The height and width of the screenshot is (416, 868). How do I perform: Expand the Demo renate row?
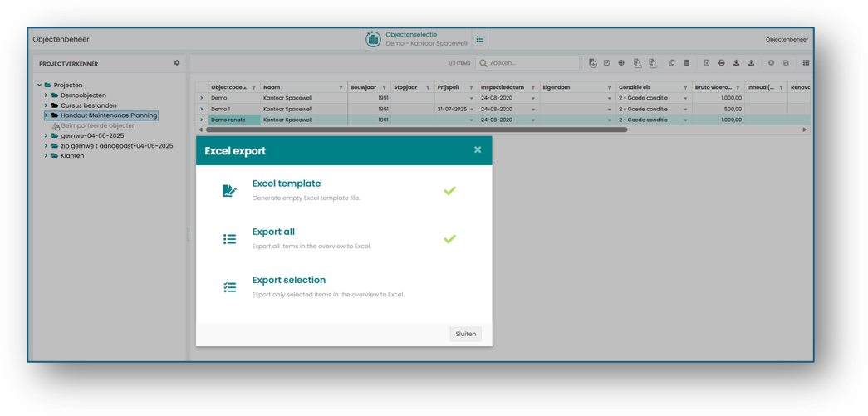click(x=202, y=120)
